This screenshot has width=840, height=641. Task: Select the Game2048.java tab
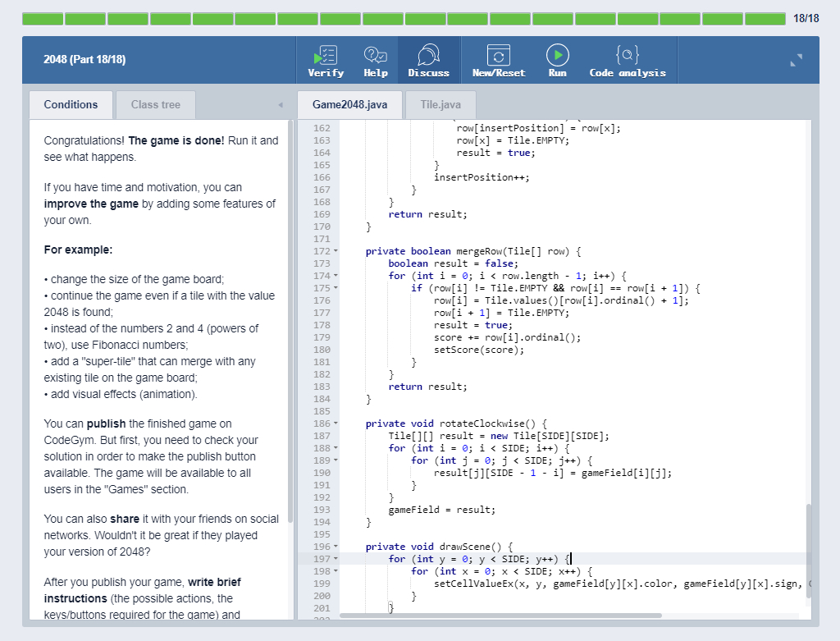[349, 104]
